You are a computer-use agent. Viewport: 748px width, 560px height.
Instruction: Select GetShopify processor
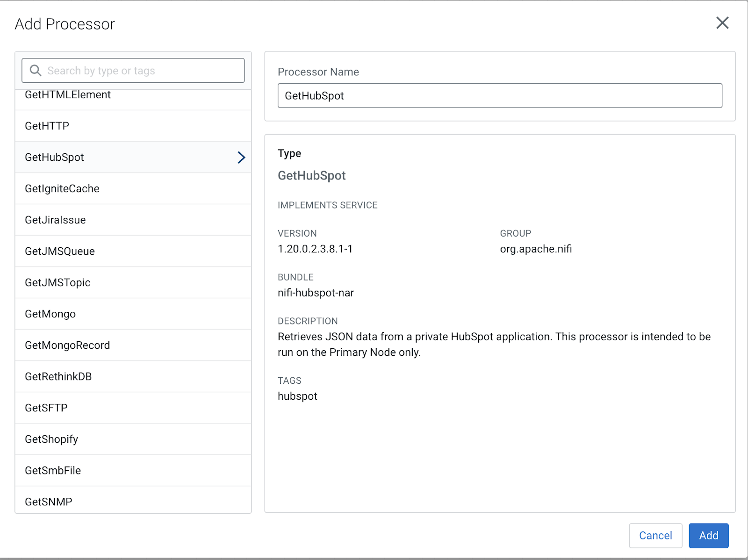[x=133, y=439]
